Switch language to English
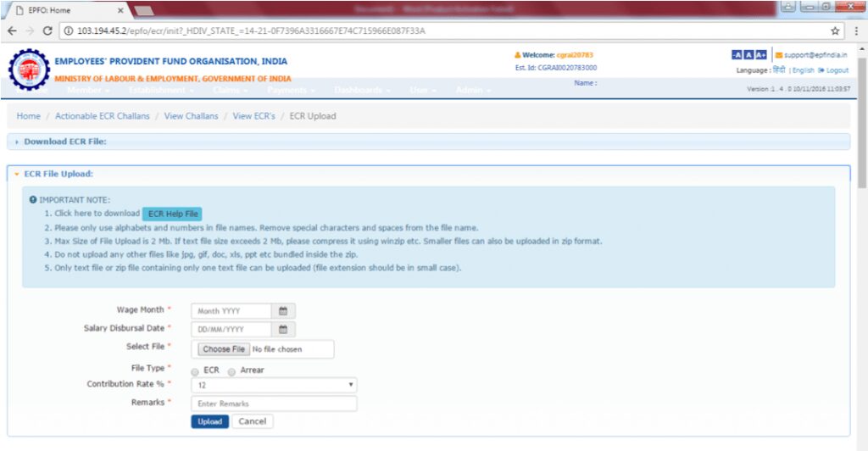Viewport: 868px width, 451px height. pyautogui.click(x=804, y=70)
